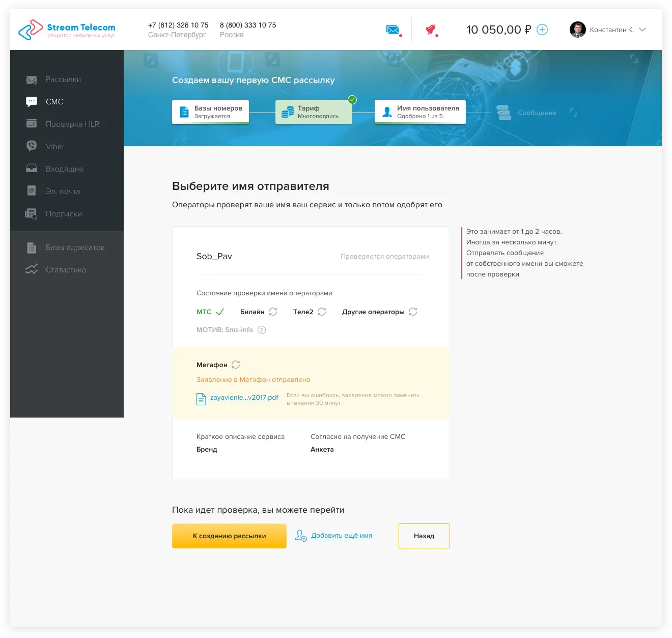Click the coins stack Тариф icon
Screen dimensions: 672x638
click(288, 112)
